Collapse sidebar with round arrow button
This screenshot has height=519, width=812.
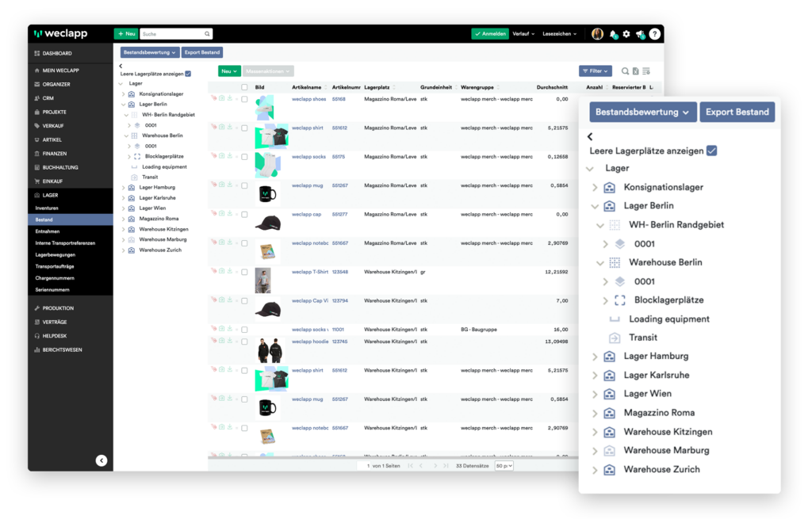coord(101,460)
